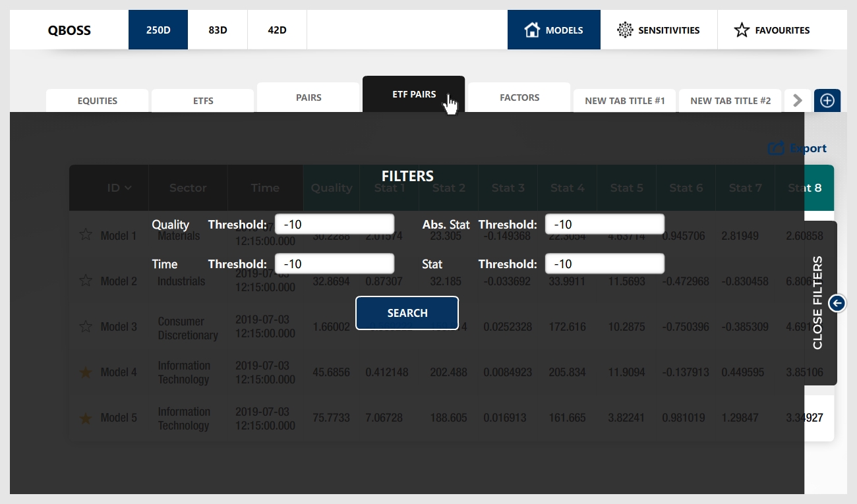857x504 pixels.
Task: Click the Export icon
Action: (776, 149)
